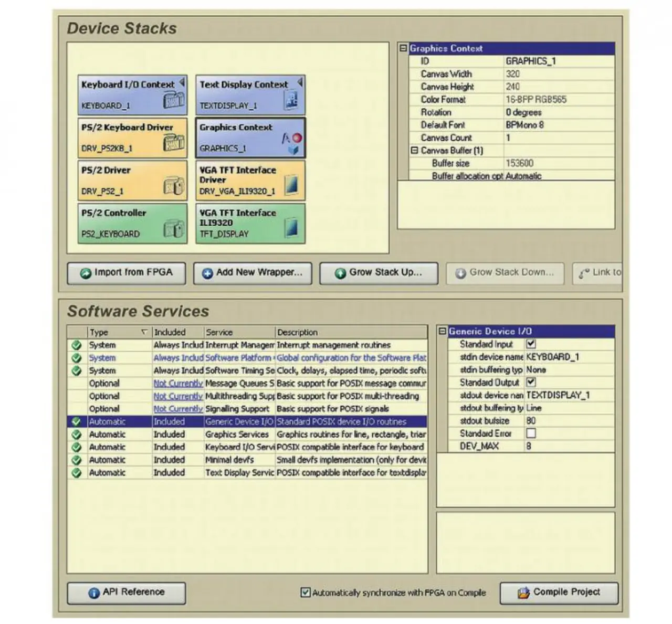The height and width of the screenshot is (624, 672).
Task: Collapse the Graphics Context property section
Action: [x=403, y=48]
